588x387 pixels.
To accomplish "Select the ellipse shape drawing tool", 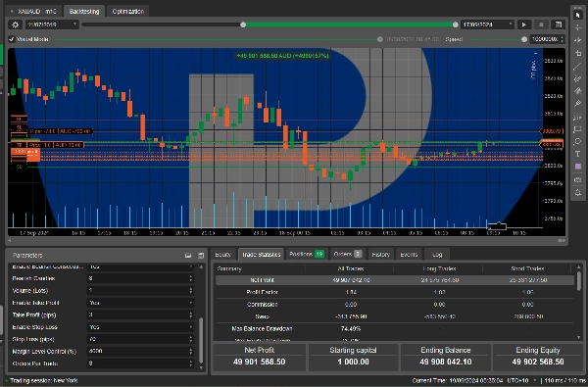I will pos(578,142).
